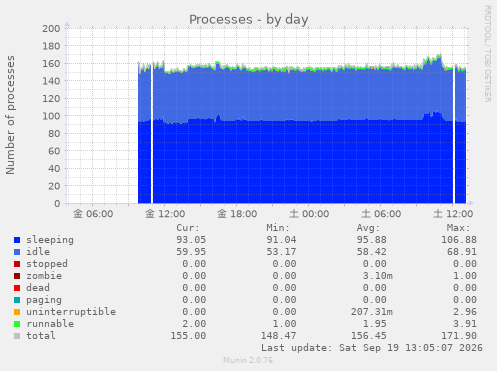
Task: Click idle current value 59.95
Action: tap(191, 252)
